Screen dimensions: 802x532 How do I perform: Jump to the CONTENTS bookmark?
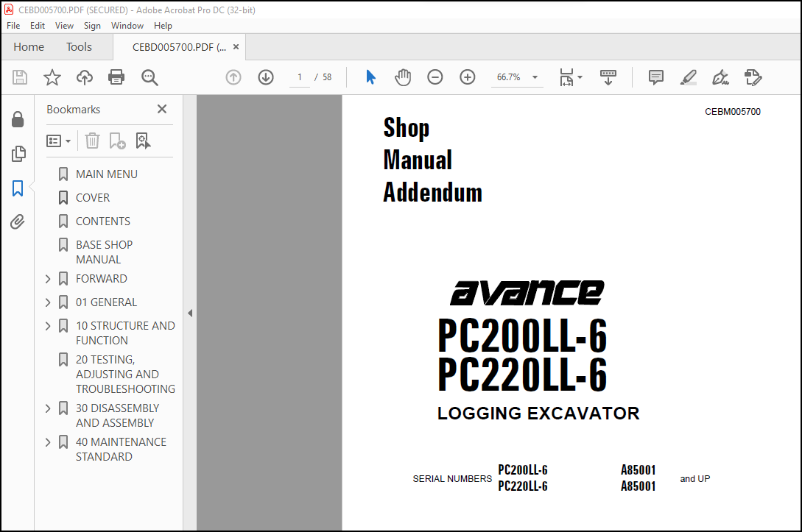point(103,221)
